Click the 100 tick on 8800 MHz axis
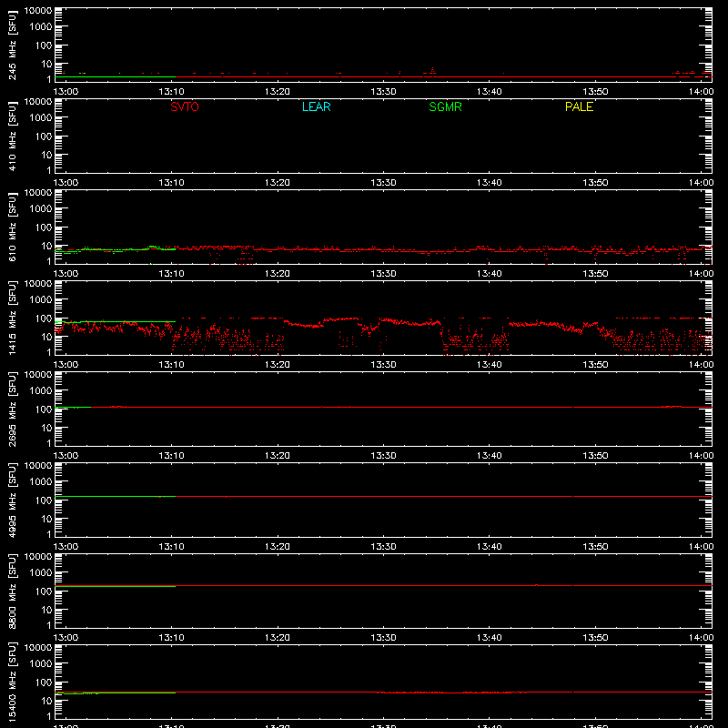The width and height of the screenshot is (728, 728). click(x=44, y=591)
